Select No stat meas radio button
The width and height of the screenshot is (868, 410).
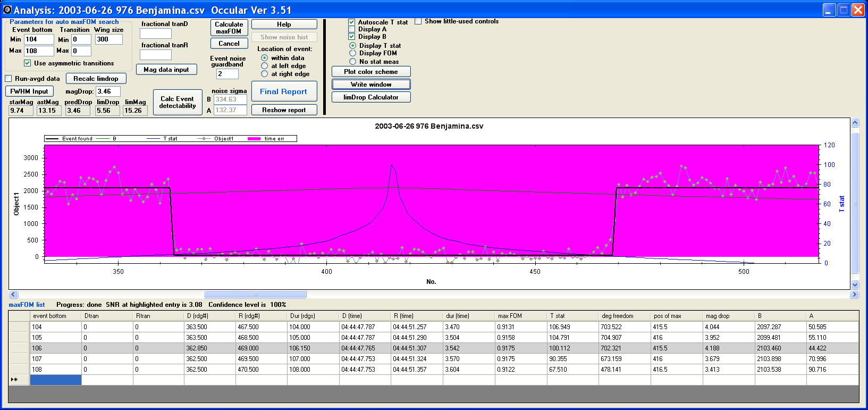352,62
